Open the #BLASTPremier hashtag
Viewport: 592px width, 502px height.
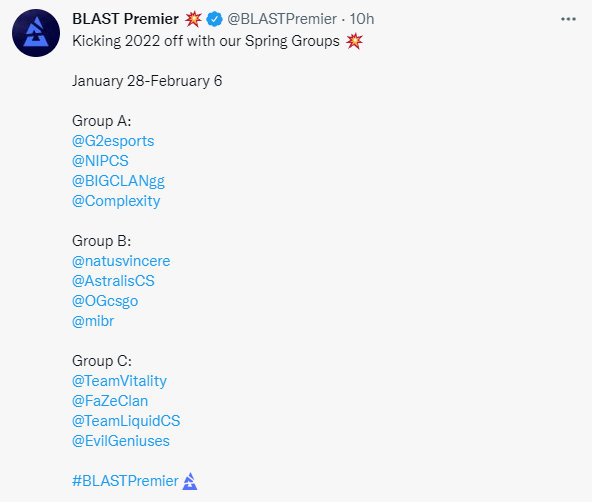[125, 481]
